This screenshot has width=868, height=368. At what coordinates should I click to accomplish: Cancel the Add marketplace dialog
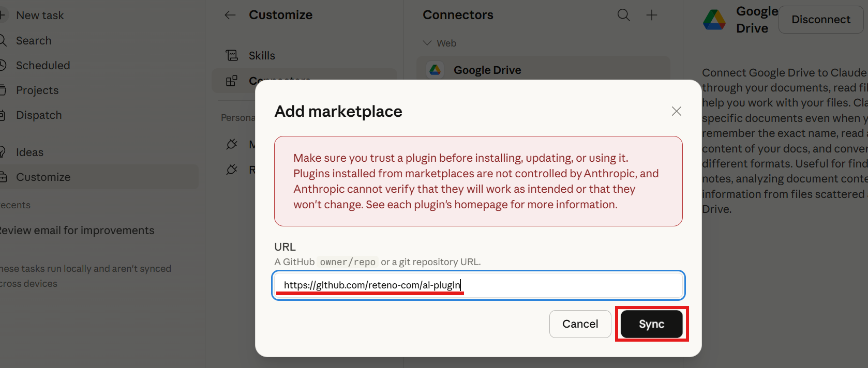tap(580, 324)
